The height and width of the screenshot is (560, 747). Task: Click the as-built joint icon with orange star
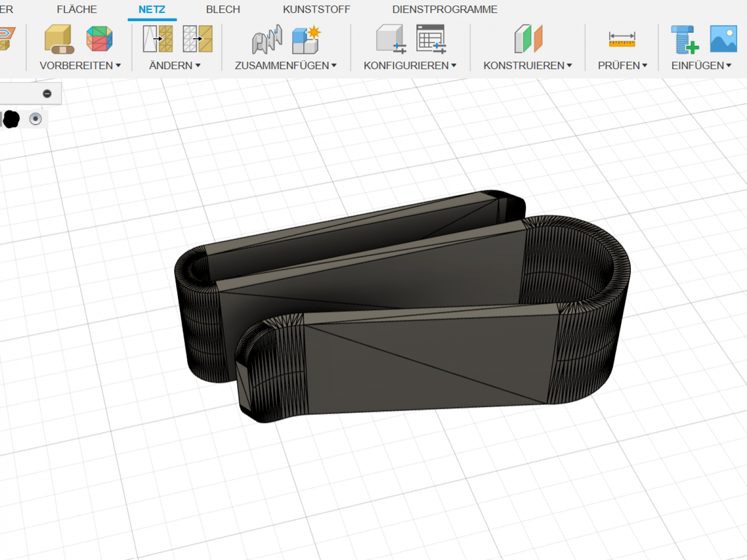click(x=306, y=39)
